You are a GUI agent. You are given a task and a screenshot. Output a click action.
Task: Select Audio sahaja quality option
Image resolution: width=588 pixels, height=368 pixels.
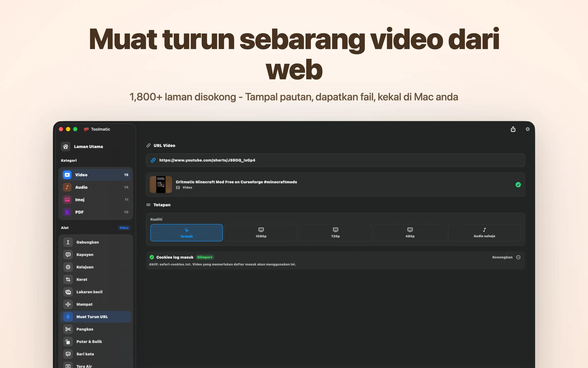(x=484, y=233)
